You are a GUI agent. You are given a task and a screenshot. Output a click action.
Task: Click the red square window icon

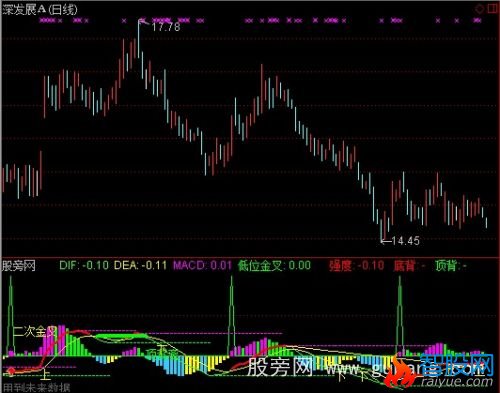(493, 9)
